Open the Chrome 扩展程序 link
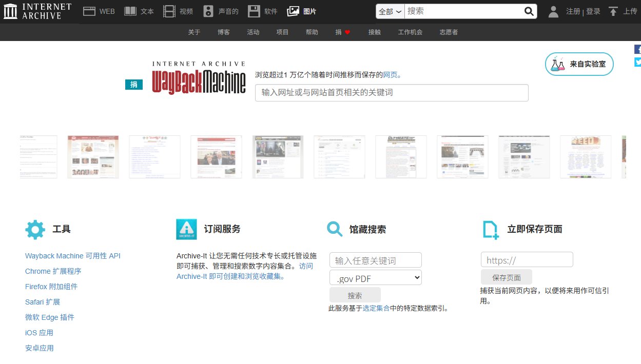The width and height of the screenshot is (641, 364). point(53,271)
